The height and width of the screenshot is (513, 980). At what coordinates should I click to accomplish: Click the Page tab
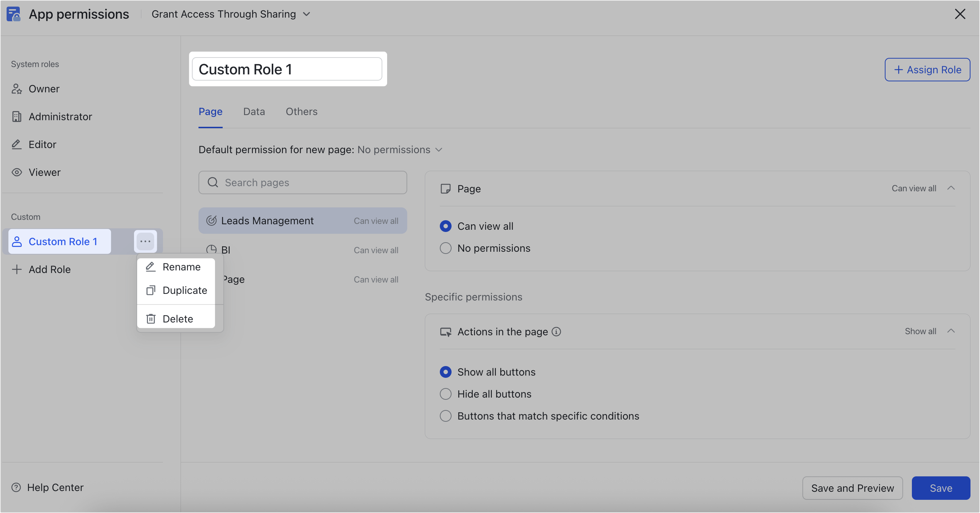tap(210, 111)
